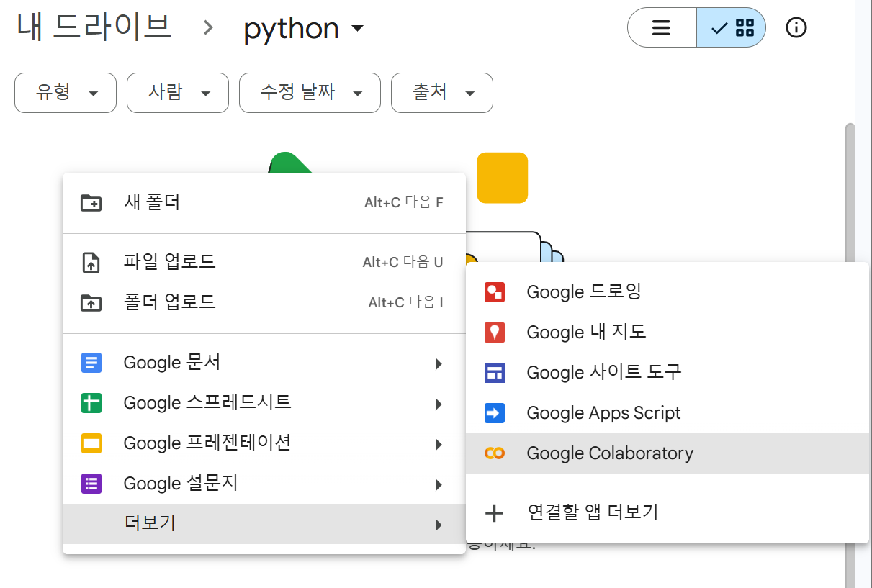
Task: Open the 출처 filter dropdown
Action: click(x=442, y=93)
